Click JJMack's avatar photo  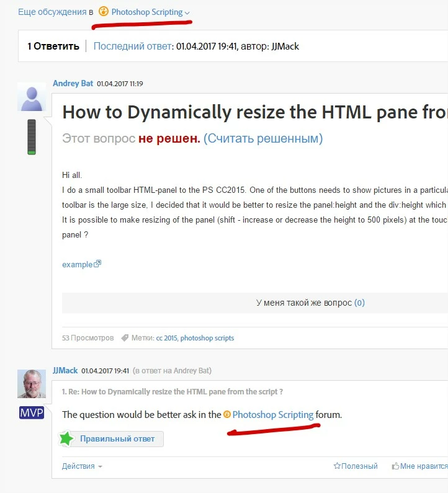click(x=32, y=384)
